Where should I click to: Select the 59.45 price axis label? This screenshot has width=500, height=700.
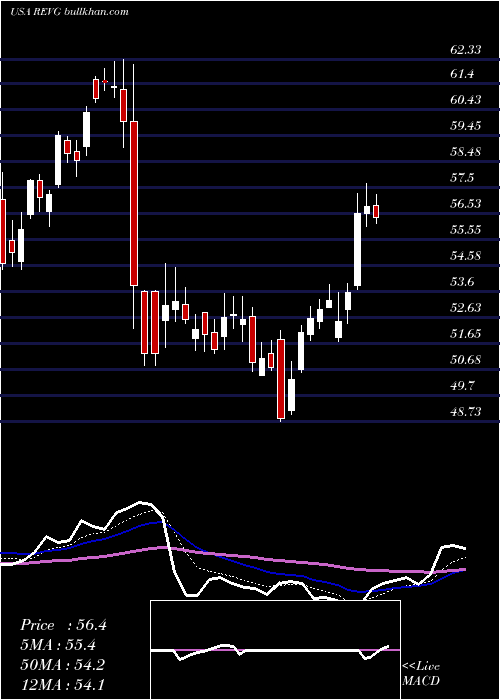tap(466, 126)
